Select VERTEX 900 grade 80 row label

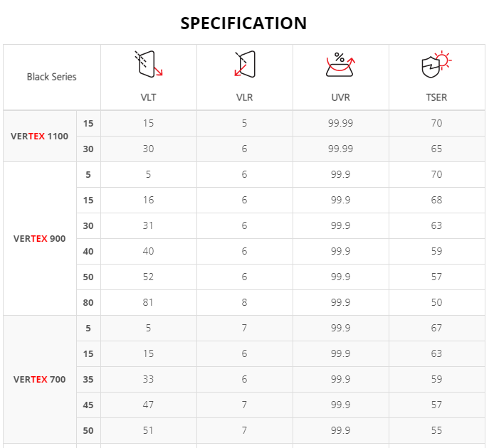[88, 302]
